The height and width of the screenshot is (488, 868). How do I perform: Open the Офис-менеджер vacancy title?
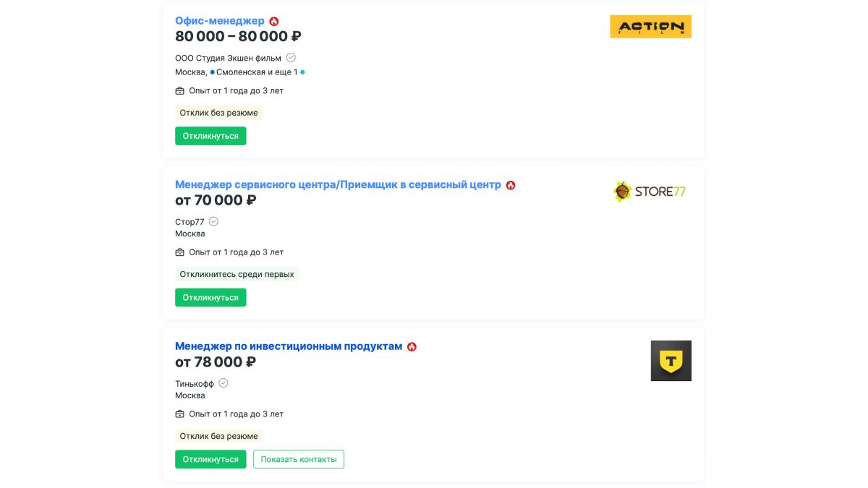click(x=220, y=21)
